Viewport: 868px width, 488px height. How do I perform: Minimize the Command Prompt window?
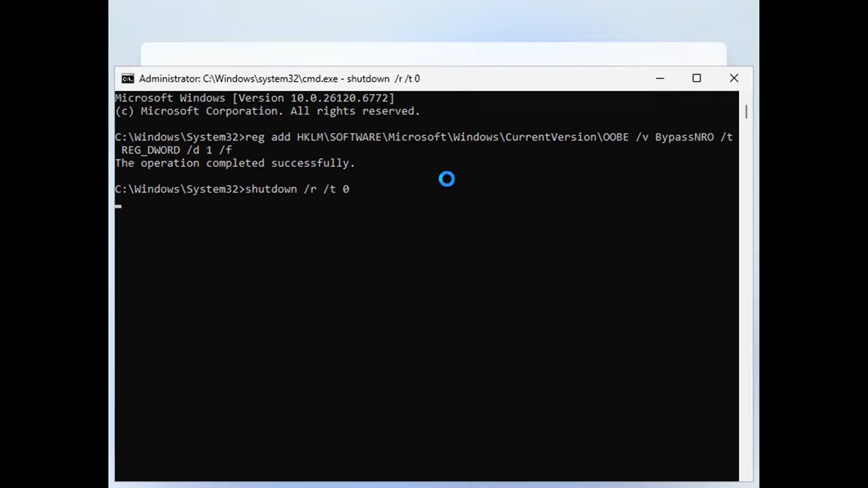pyautogui.click(x=660, y=78)
